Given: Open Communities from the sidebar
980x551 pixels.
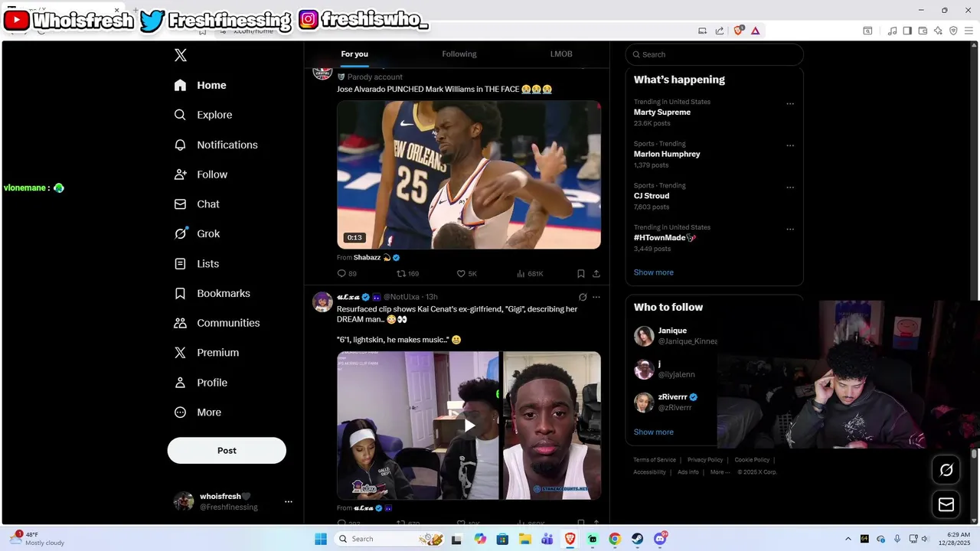Looking at the screenshot, I should [217, 323].
